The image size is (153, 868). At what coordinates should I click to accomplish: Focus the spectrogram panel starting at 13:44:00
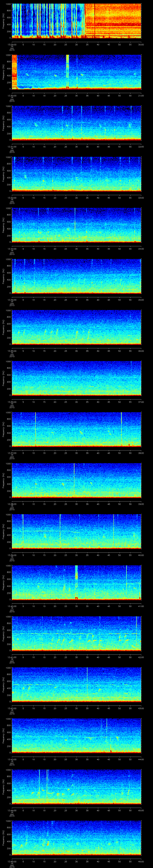77,786
